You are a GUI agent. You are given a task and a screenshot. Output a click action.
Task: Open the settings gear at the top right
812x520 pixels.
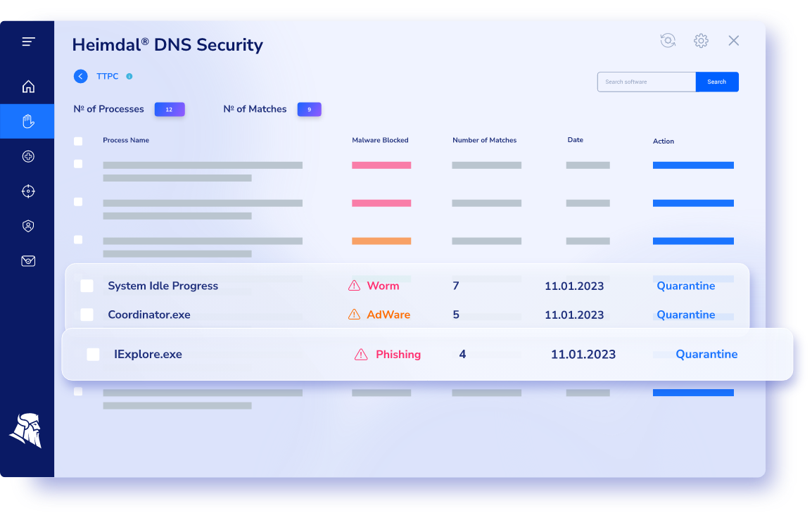pyautogui.click(x=701, y=40)
